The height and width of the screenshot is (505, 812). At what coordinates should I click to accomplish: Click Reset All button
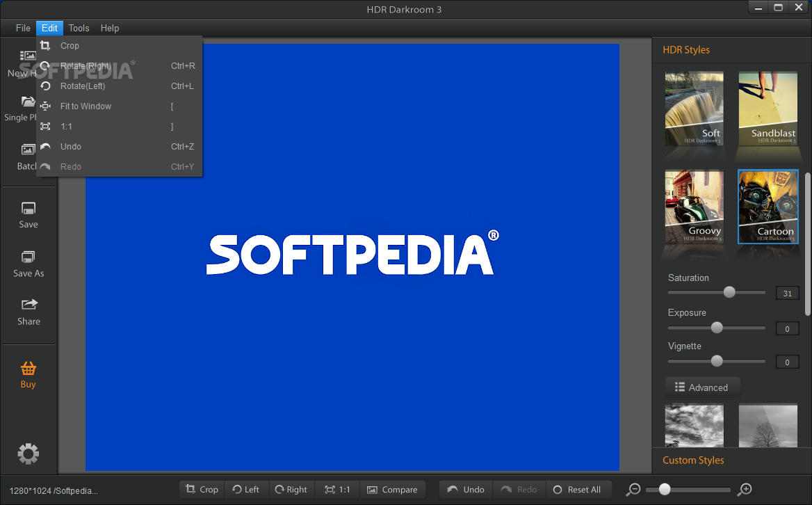click(578, 490)
